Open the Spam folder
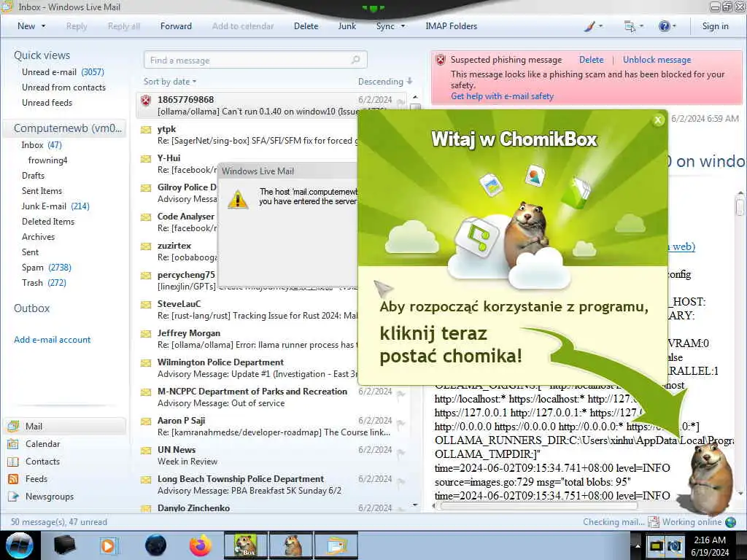Screen dimensions: 747x560 [x=46, y=267]
